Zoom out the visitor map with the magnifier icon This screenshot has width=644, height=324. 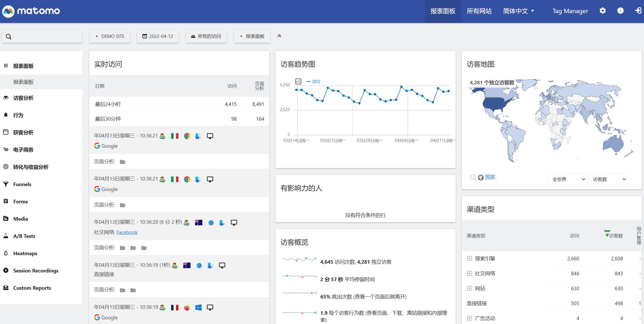(x=473, y=177)
